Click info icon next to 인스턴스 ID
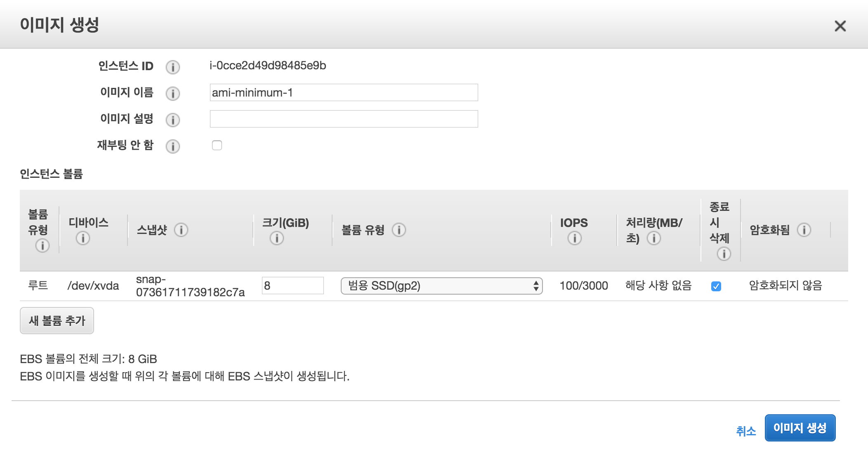 pyautogui.click(x=172, y=67)
